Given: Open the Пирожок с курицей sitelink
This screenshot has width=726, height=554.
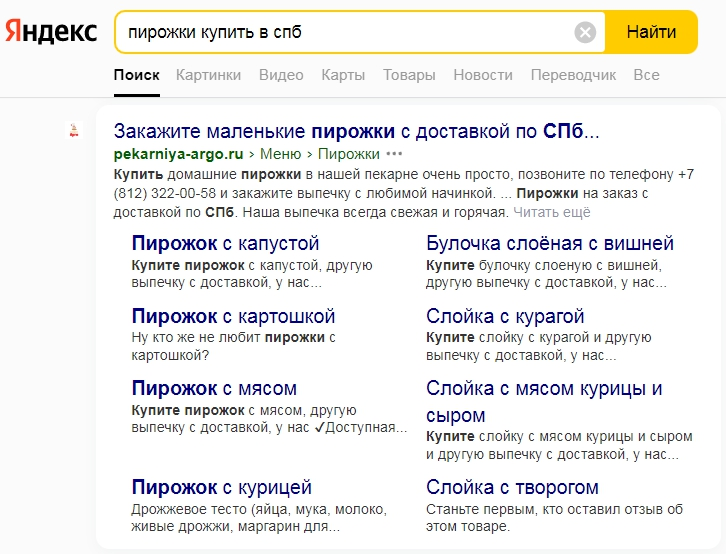Looking at the screenshot, I should pyautogui.click(x=221, y=488).
